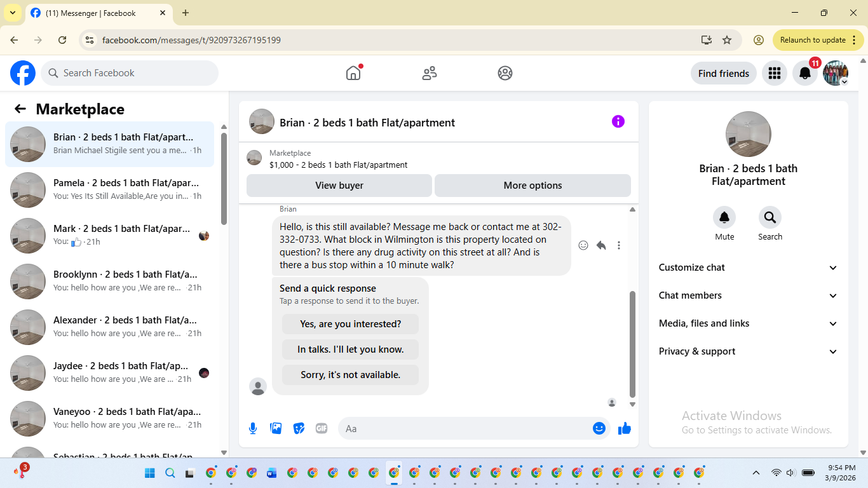Install or cast page icon in address bar
Screen dimensions: 868x488
707,40
